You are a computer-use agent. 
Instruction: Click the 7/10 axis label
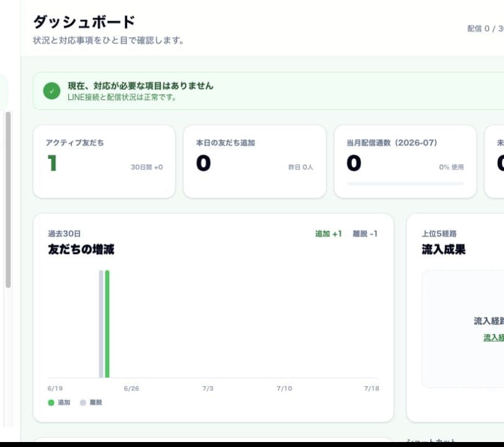(x=284, y=389)
